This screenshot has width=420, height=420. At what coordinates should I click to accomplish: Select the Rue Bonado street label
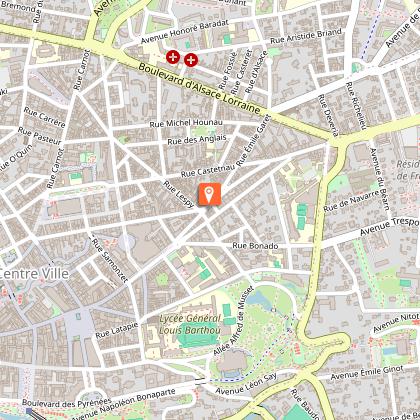255,246
